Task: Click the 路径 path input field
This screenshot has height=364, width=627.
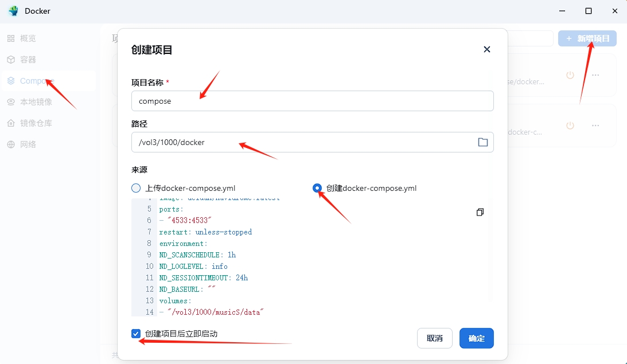Action: coord(312,142)
